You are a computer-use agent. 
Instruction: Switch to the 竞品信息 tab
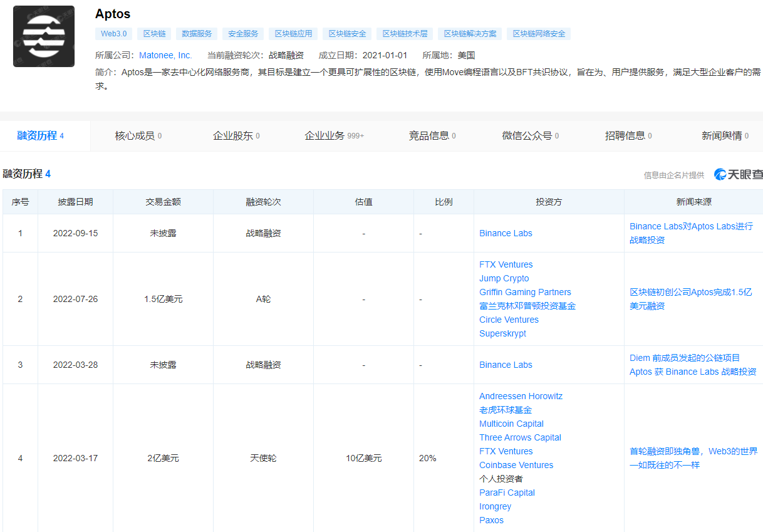[432, 136]
